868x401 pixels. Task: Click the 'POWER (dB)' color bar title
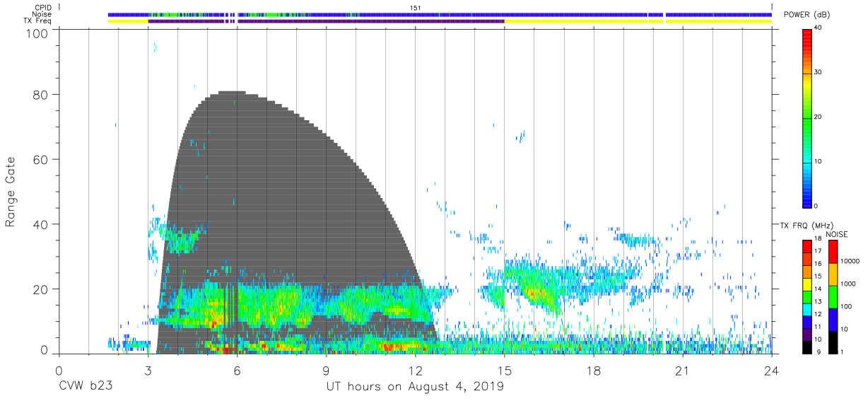pyautogui.click(x=807, y=15)
